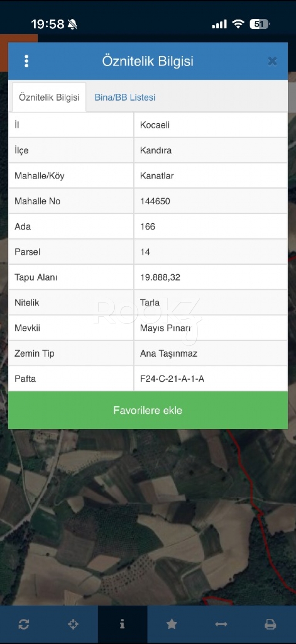Select the info icon in toolbar
This screenshot has height=644, width=296.
point(122,624)
